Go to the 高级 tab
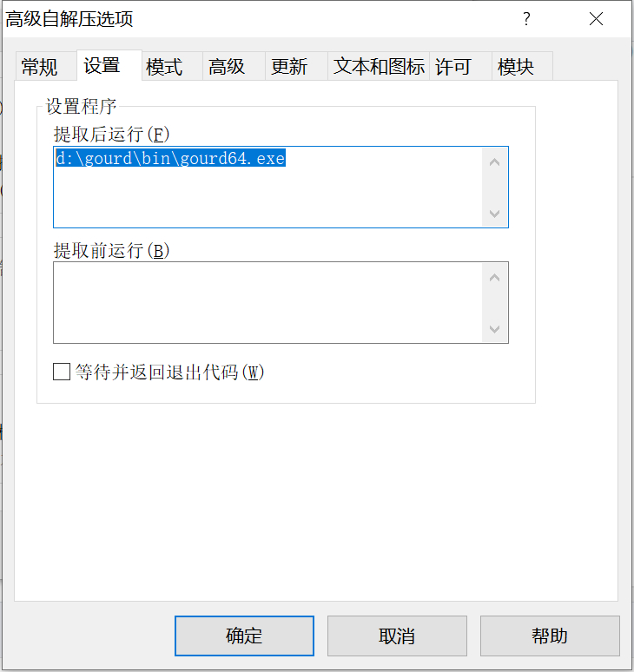Screen dimensions: 634x672 click(227, 67)
